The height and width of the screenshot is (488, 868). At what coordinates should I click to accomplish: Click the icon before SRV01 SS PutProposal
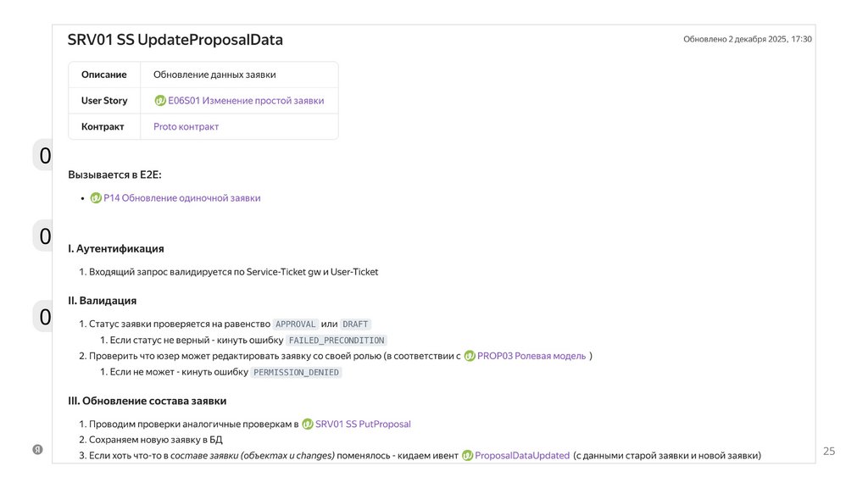(308, 424)
